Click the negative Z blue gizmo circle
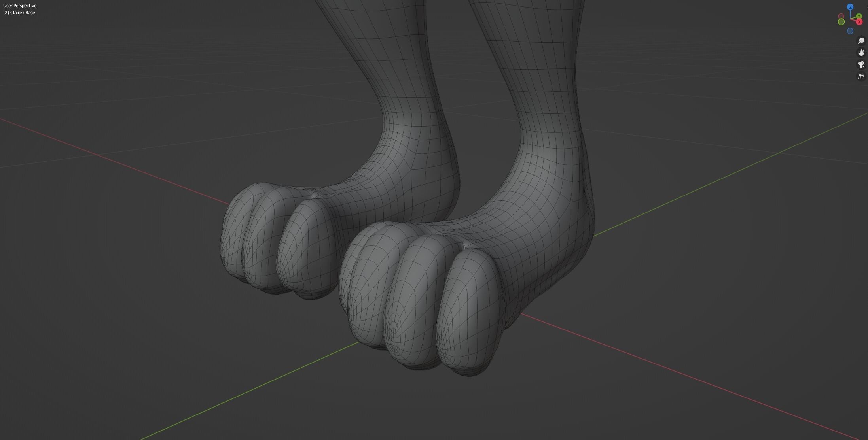Screen dimensions: 868x440 (850, 31)
